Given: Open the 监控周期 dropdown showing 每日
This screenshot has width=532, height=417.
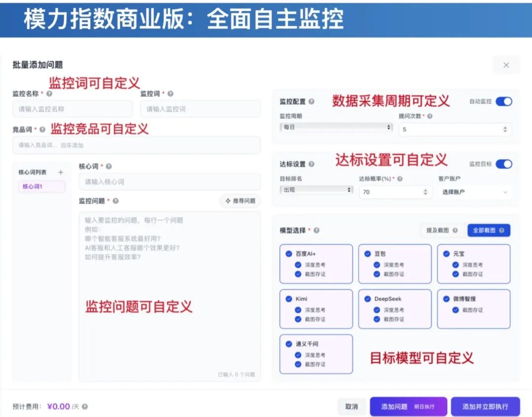Looking at the screenshot, I should (336, 127).
